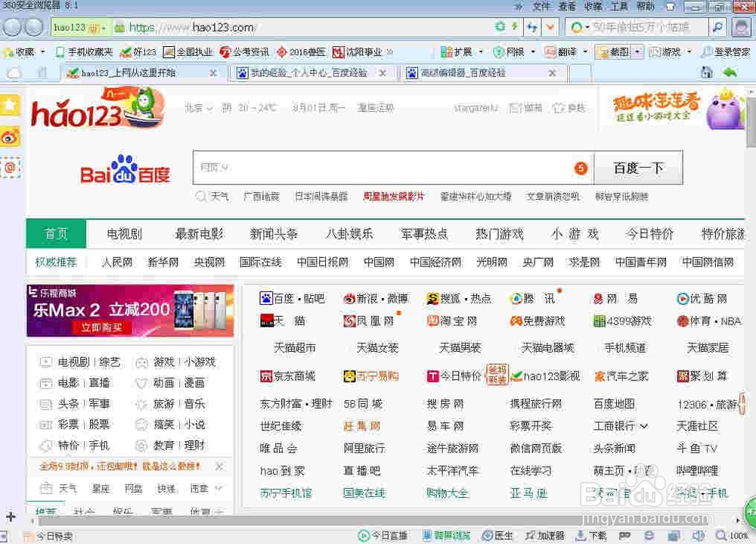
Task: Click the 100% zoom control in status bar
Action: pyautogui.click(x=732, y=536)
